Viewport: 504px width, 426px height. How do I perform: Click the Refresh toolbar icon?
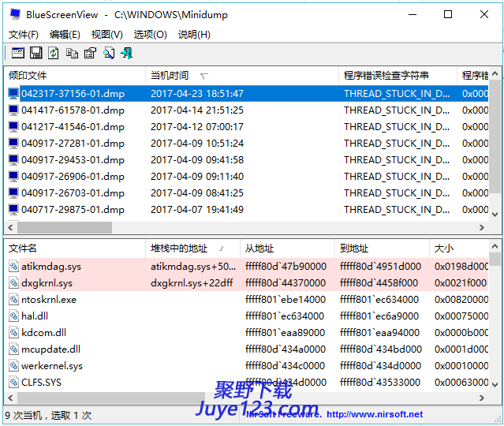pyautogui.click(x=54, y=53)
